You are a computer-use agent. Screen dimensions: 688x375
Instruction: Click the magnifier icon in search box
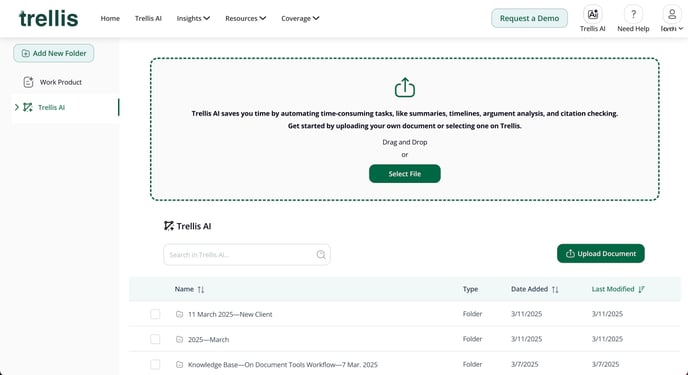[x=321, y=255]
